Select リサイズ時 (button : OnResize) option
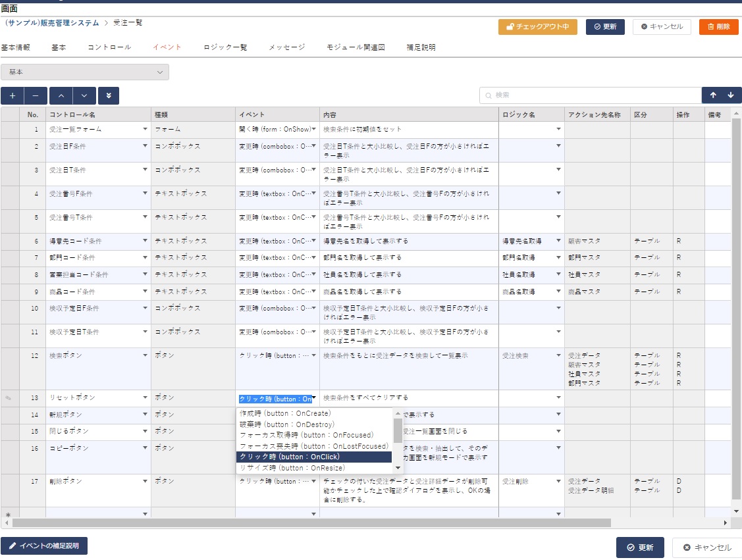Image resolution: width=742 pixels, height=560 pixels. [x=314, y=468]
